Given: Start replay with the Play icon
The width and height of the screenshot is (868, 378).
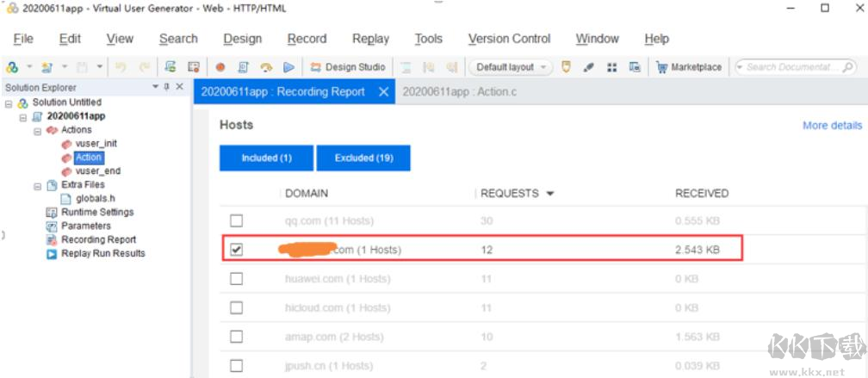Looking at the screenshot, I should (289, 67).
